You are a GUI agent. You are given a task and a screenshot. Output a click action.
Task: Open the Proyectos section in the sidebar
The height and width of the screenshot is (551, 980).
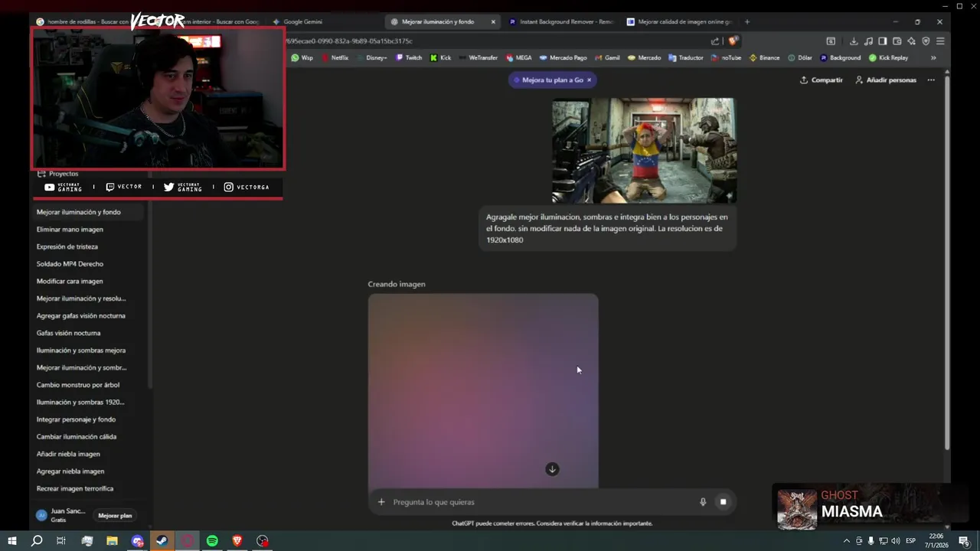click(x=58, y=174)
